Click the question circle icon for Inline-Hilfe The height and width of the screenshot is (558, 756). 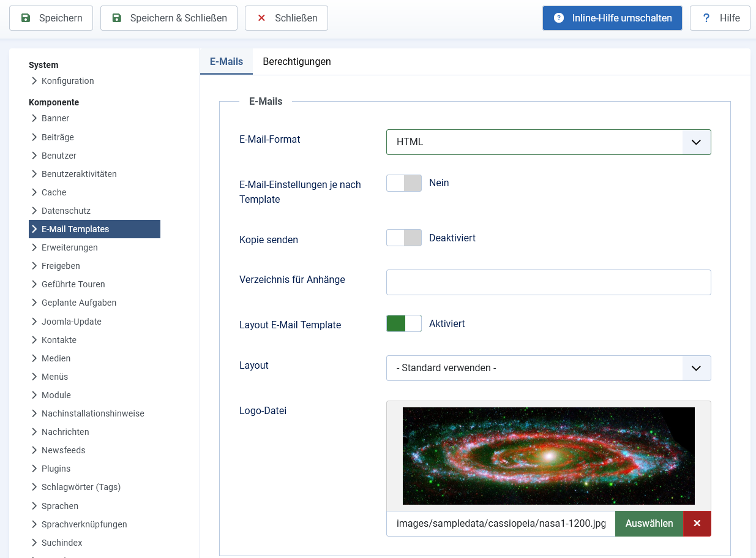(559, 18)
